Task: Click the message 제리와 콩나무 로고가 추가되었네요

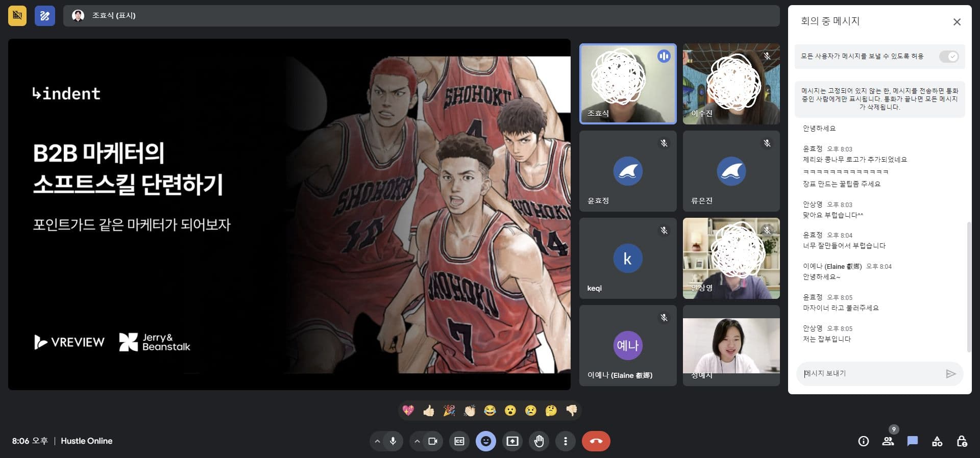Action: click(x=855, y=160)
